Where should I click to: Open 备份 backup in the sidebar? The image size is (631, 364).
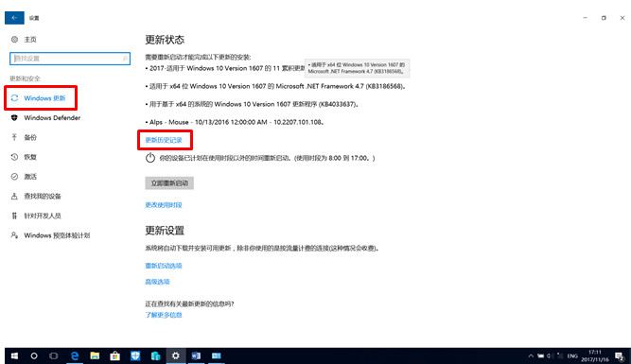coord(25,137)
